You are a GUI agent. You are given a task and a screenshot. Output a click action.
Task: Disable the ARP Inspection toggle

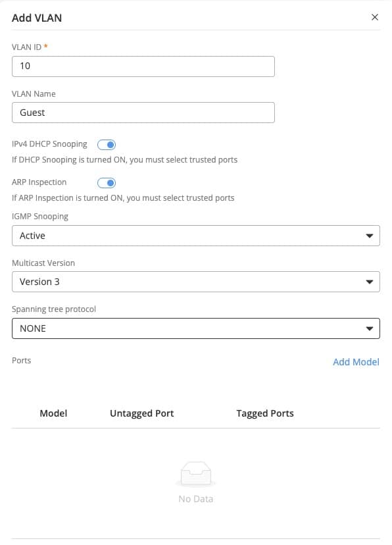tap(107, 183)
